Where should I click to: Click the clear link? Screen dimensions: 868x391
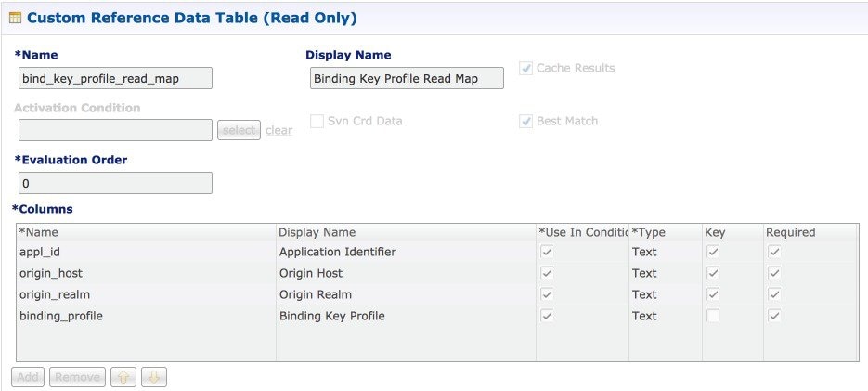pyautogui.click(x=279, y=131)
